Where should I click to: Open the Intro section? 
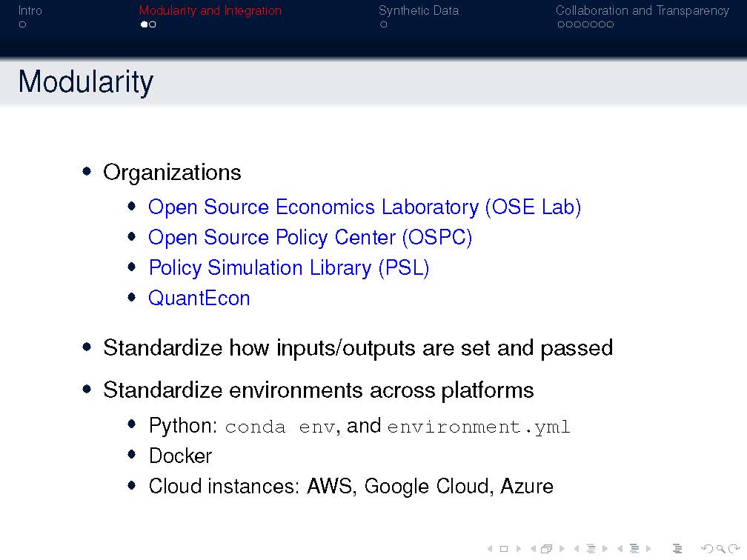(30, 10)
